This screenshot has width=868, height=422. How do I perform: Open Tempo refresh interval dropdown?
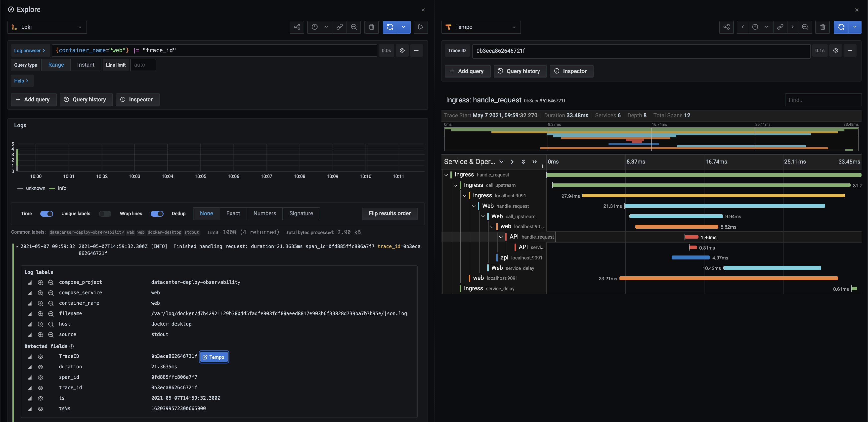tap(855, 27)
